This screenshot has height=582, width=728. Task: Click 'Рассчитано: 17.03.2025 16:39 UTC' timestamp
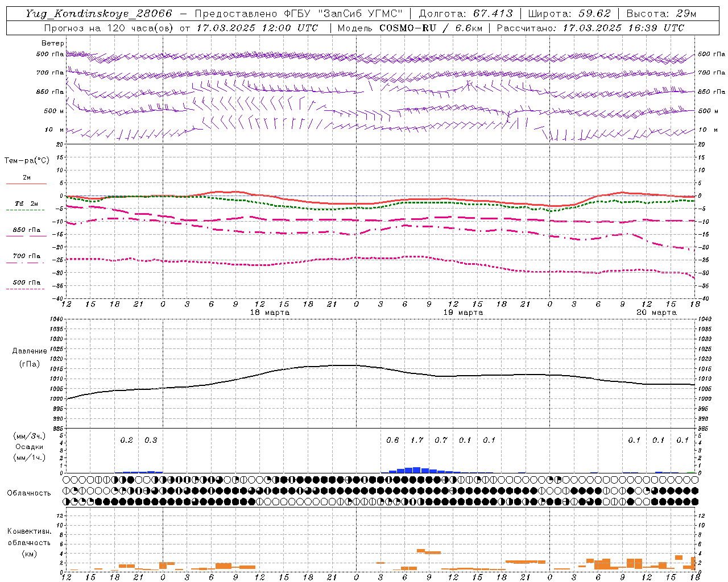coord(590,28)
